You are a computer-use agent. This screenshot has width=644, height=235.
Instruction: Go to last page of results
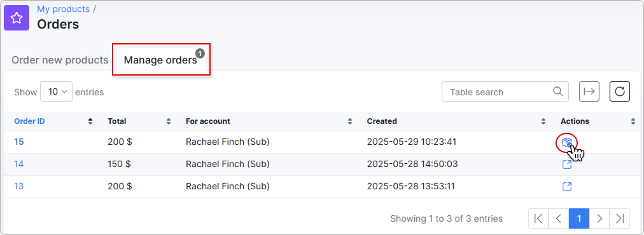(x=620, y=218)
